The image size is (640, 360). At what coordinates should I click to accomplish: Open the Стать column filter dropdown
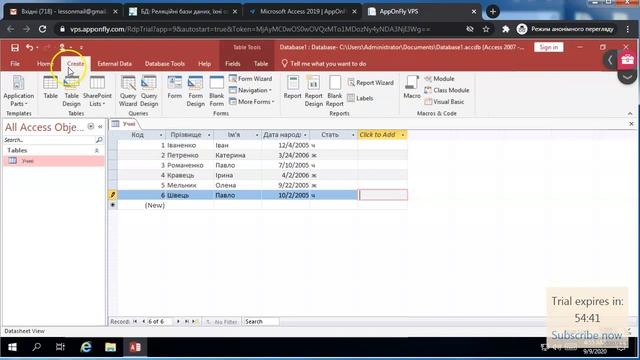353,135
